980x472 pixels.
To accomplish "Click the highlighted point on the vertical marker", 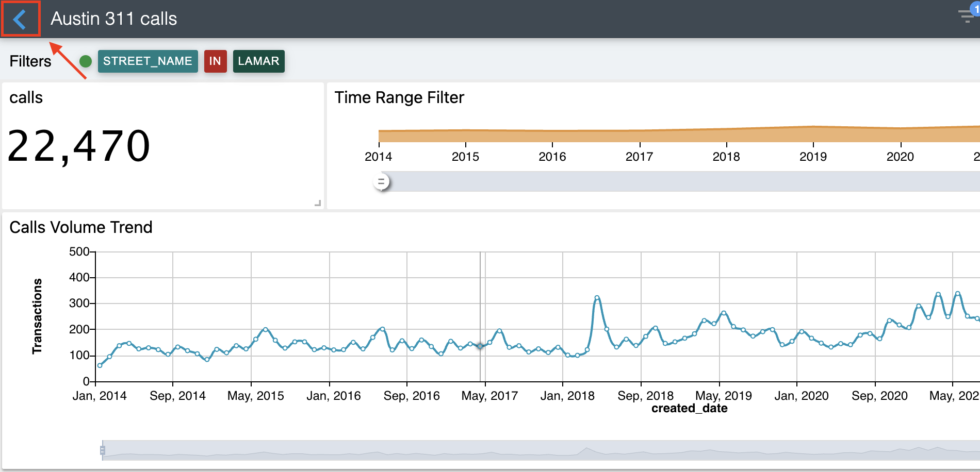I will (480, 346).
